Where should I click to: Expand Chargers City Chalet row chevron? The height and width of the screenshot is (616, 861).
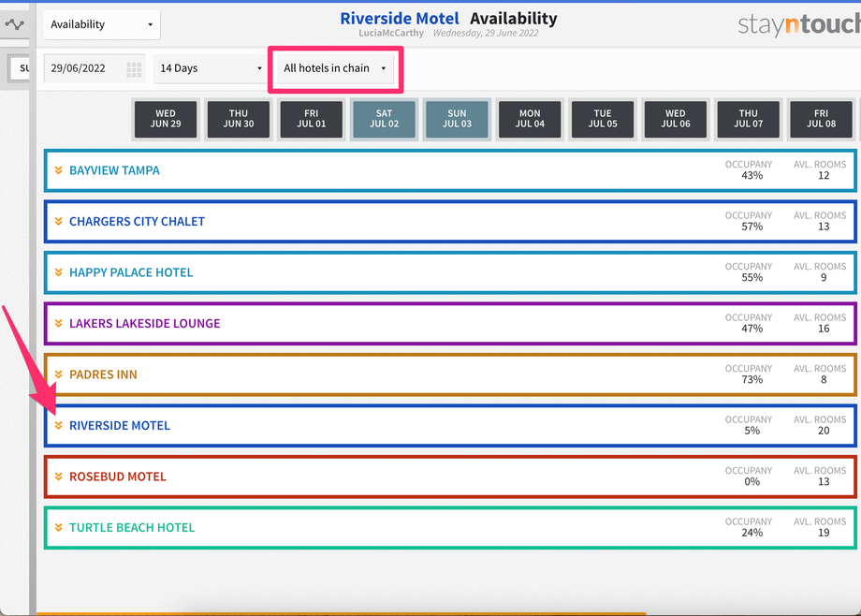pyautogui.click(x=59, y=222)
